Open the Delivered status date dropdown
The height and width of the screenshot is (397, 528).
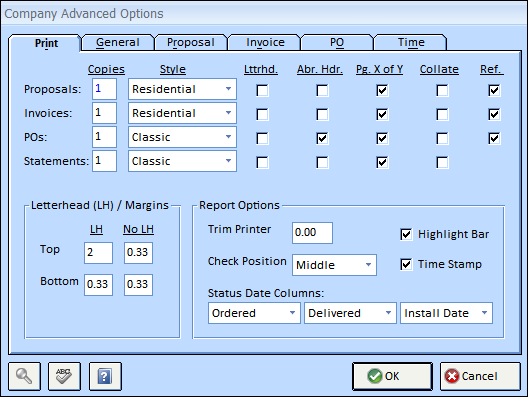pyautogui.click(x=350, y=313)
